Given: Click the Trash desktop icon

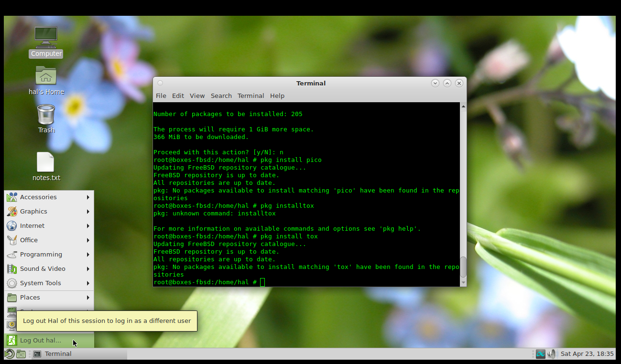Looking at the screenshot, I should pos(46,115).
